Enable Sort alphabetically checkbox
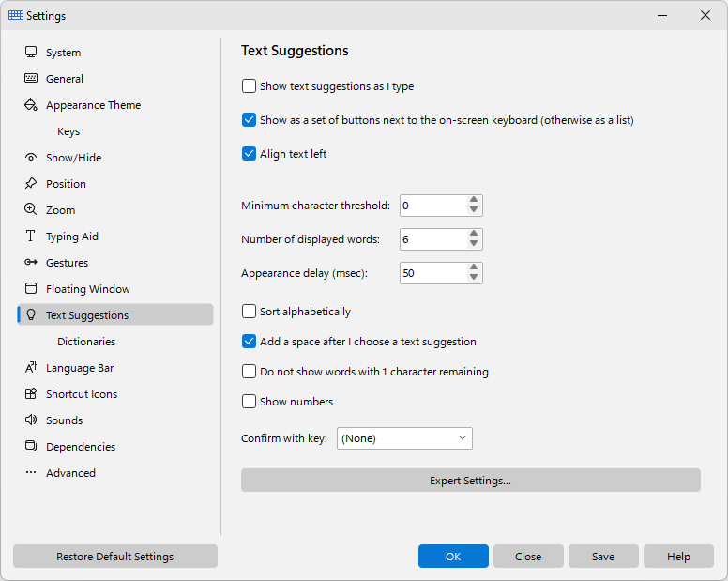 249,312
